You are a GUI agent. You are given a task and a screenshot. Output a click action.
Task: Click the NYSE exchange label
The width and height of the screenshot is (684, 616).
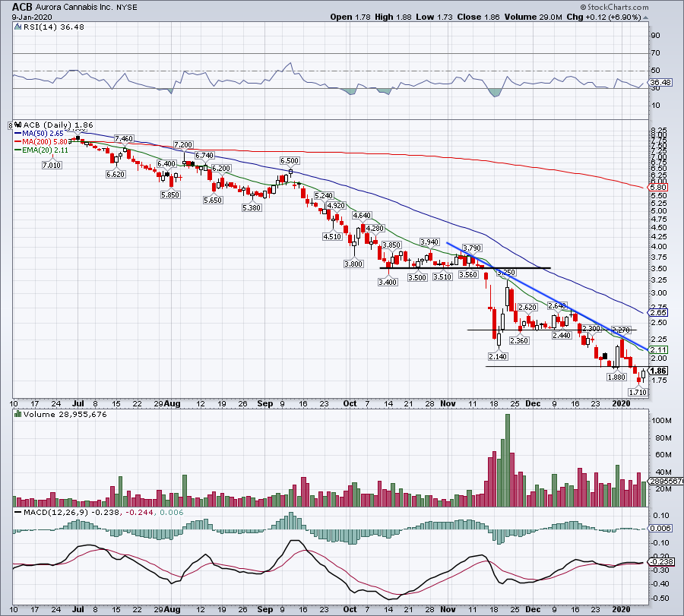coord(127,8)
